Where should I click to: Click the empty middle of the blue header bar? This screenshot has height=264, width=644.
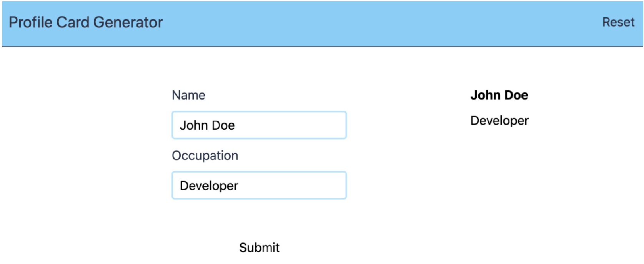click(x=381, y=23)
